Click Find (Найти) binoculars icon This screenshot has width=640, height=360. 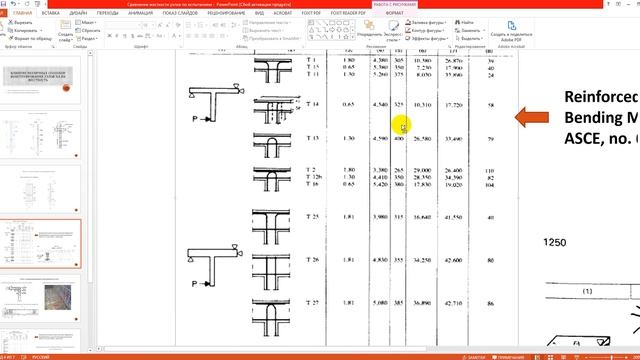pyautogui.click(x=458, y=22)
